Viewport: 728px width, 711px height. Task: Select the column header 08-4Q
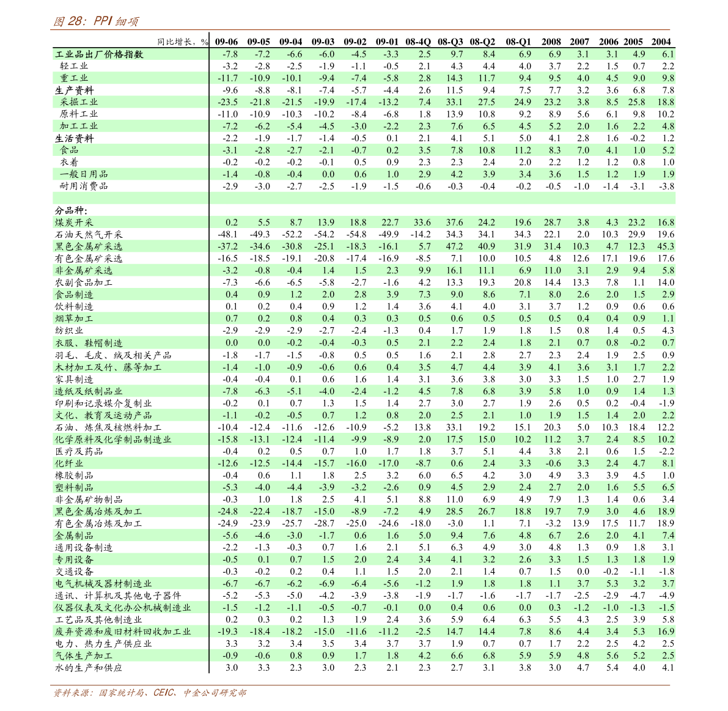coord(418,42)
